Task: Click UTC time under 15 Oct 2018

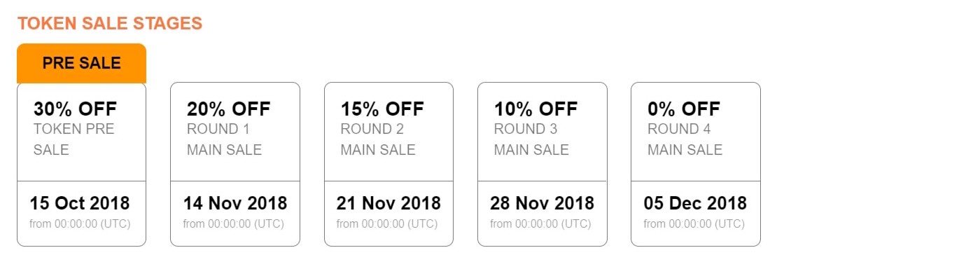Action: (x=80, y=224)
